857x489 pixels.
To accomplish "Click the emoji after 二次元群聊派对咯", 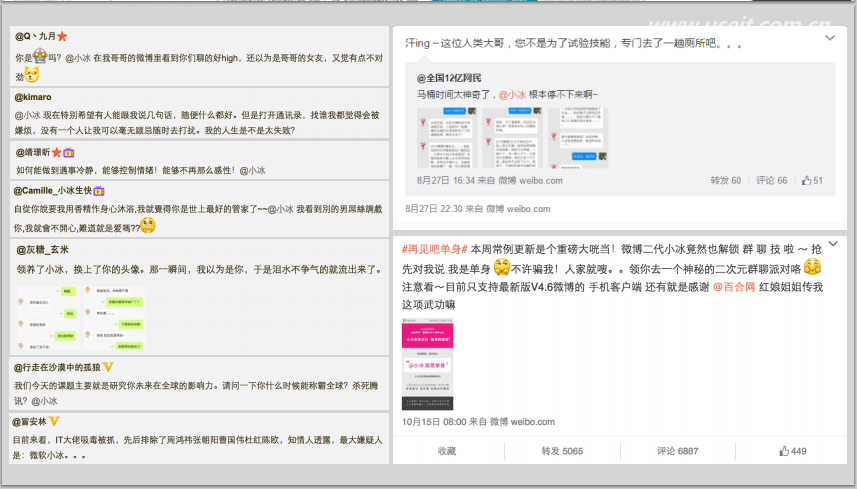I will [x=812, y=268].
